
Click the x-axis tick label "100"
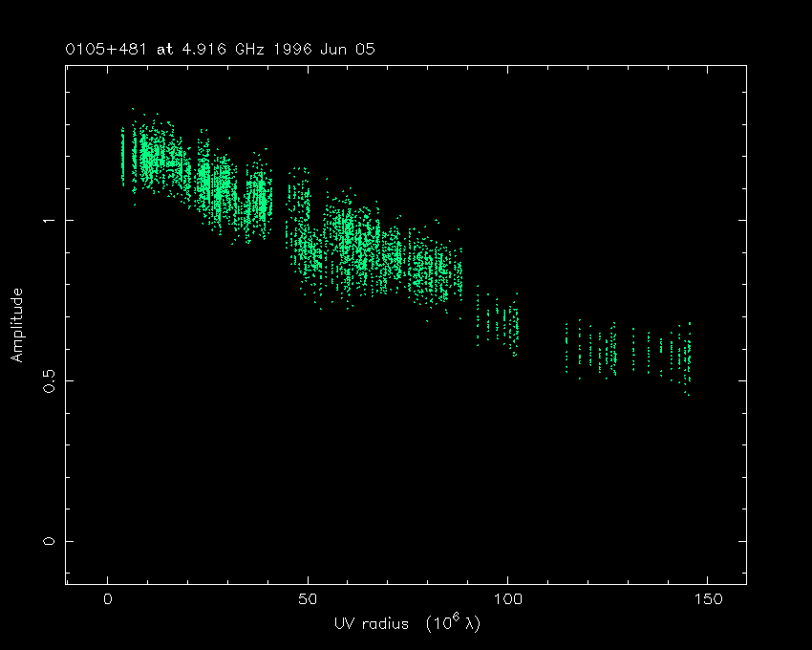click(507, 599)
